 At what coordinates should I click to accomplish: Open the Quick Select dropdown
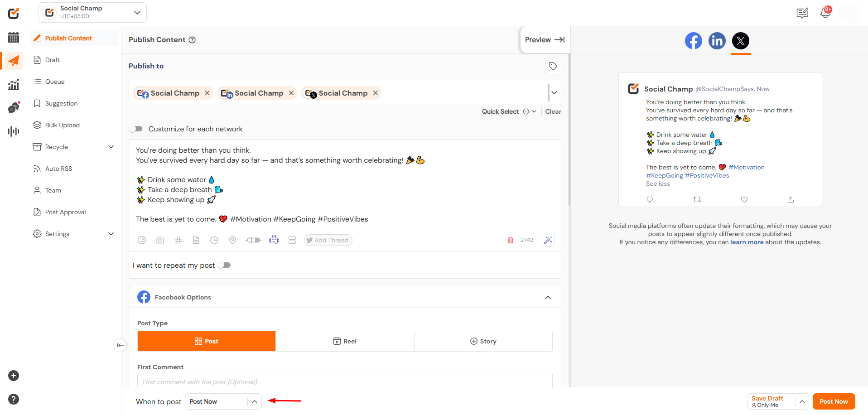point(509,111)
